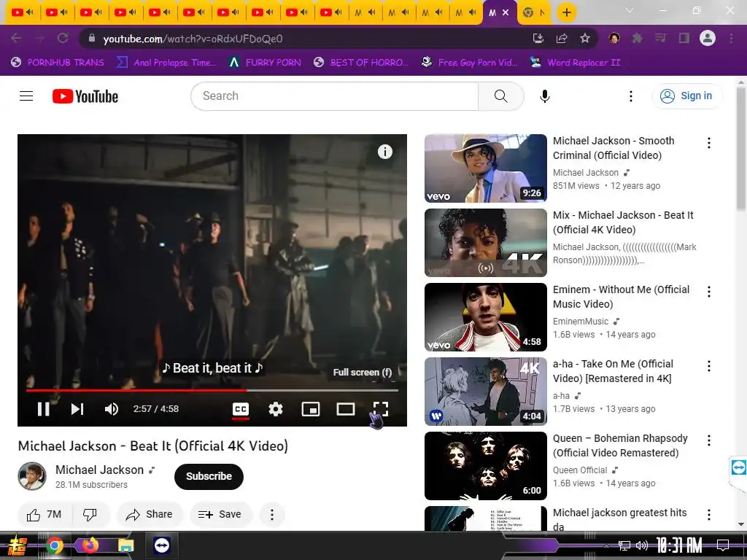Focus the YouTube Search field
The width and height of the screenshot is (747, 560).
(334, 96)
